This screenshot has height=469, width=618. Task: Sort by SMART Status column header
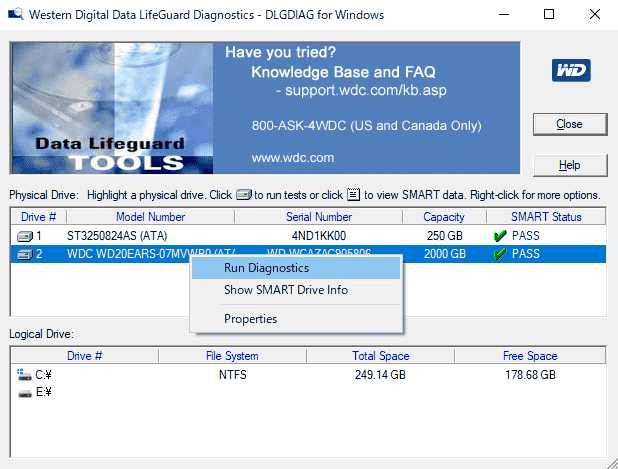(x=546, y=217)
